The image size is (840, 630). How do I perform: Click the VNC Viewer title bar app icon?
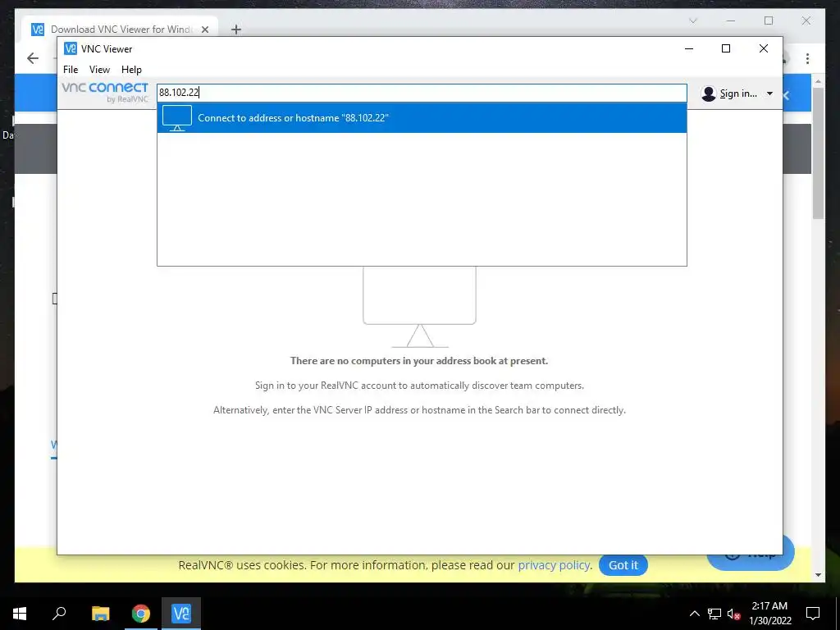[x=71, y=48]
